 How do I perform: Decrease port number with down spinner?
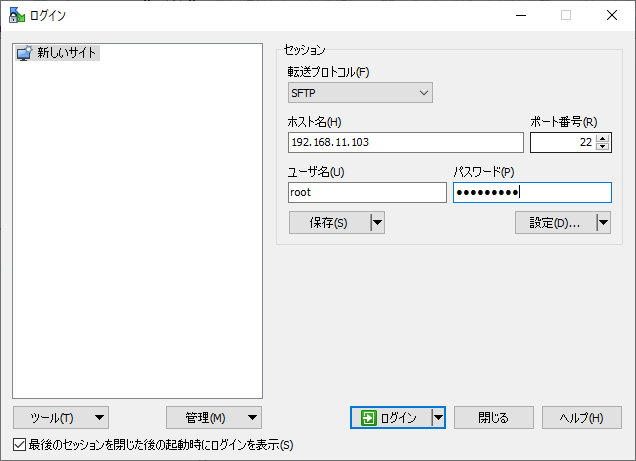pyautogui.click(x=602, y=147)
